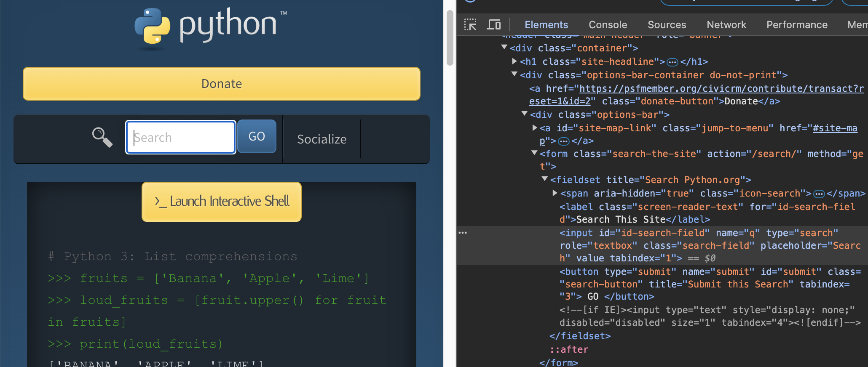The image size is (868, 367).
Task: Click the GO search button
Action: click(257, 136)
